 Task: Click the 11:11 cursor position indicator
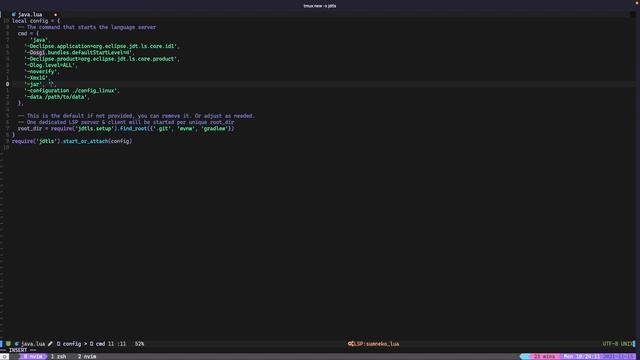[x=117, y=344]
